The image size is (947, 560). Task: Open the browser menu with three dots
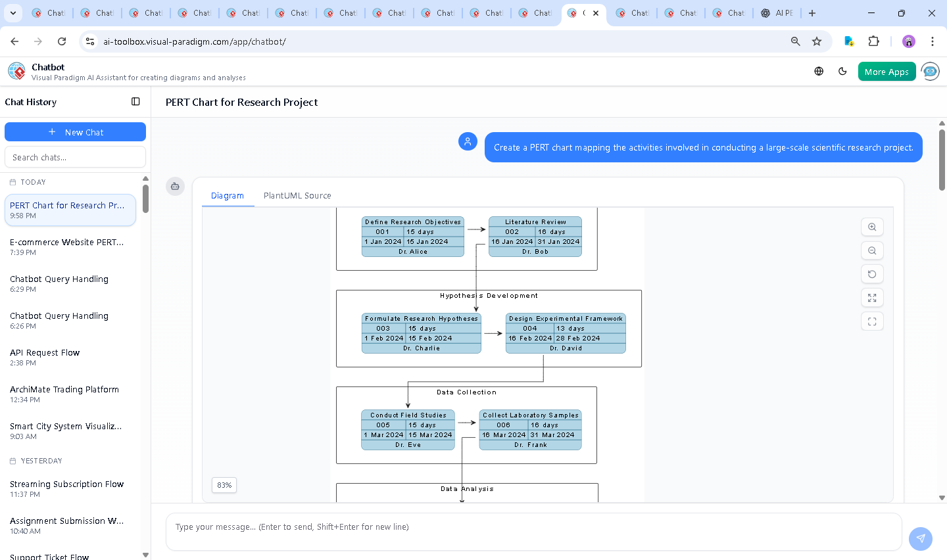click(x=933, y=41)
